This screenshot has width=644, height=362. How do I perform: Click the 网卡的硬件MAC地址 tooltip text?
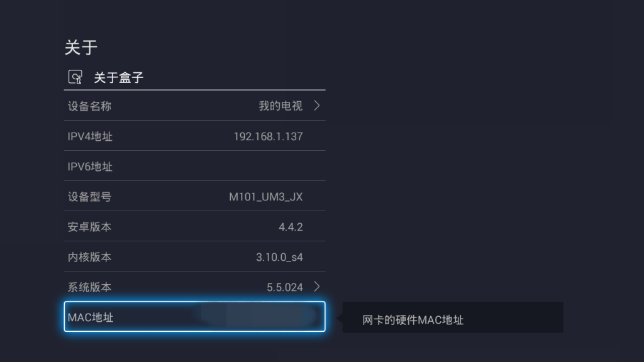(x=413, y=320)
